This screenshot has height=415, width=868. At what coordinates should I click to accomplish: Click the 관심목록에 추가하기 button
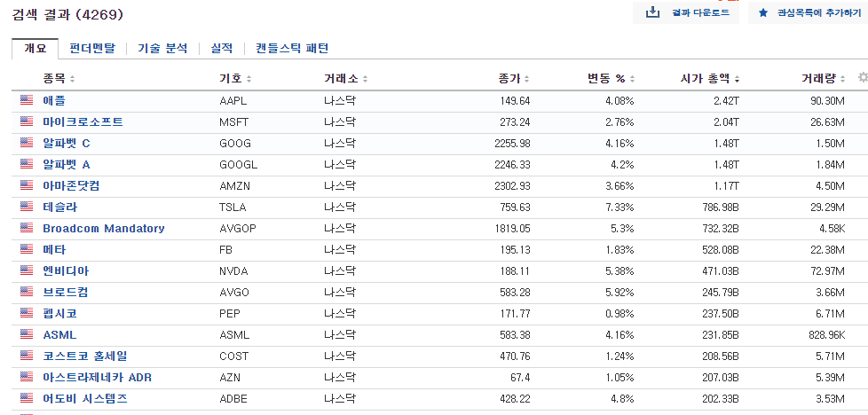pos(809,12)
